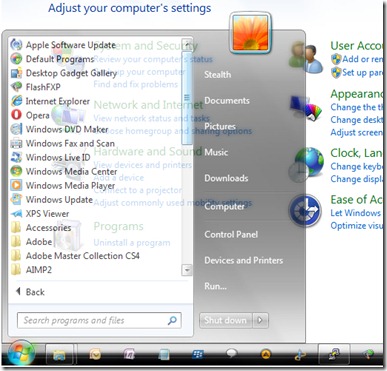The width and height of the screenshot is (387, 371).
Task: Click the Search programs and files box
Action: point(99,320)
